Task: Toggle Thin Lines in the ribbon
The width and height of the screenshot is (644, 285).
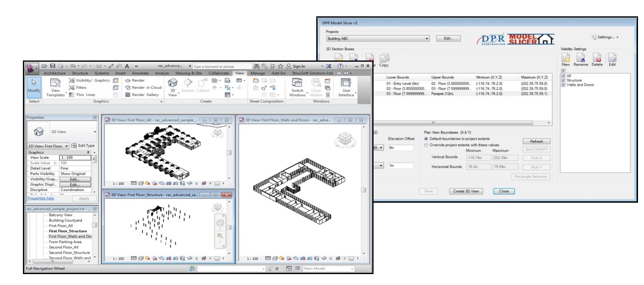Action: [82, 94]
